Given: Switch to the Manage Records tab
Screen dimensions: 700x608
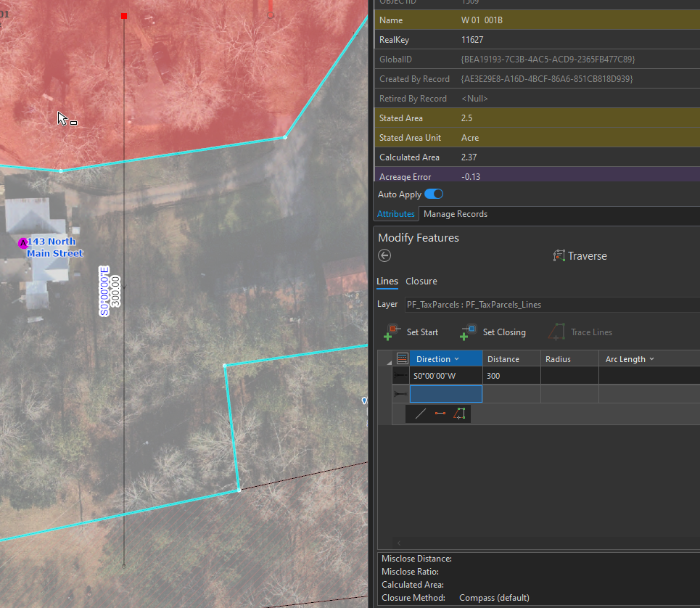Looking at the screenshot, I should (x=455, y=214).
